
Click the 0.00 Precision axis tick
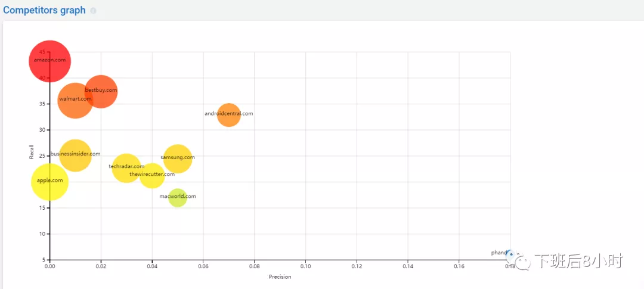(49, 266)
